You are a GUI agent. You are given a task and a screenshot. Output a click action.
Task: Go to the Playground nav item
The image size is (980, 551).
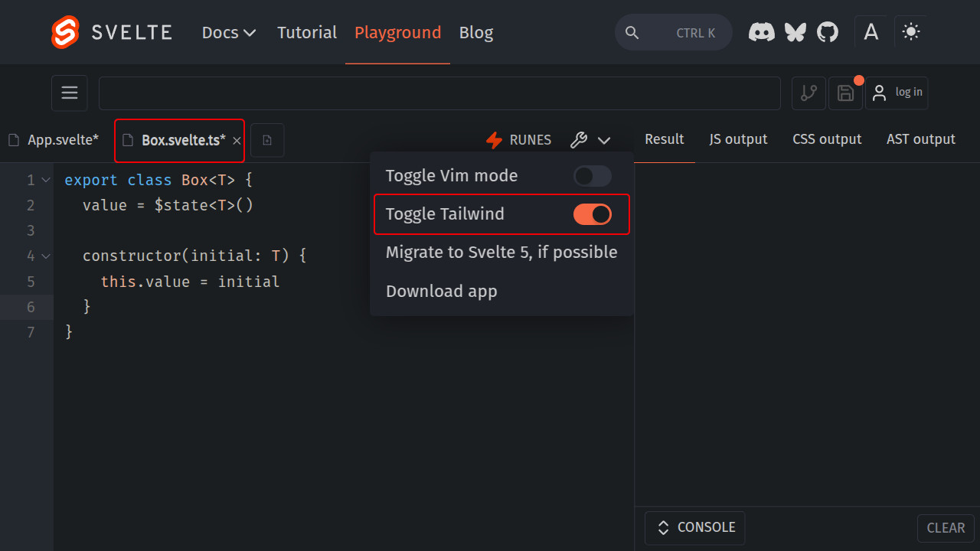[x=397, y=32]
